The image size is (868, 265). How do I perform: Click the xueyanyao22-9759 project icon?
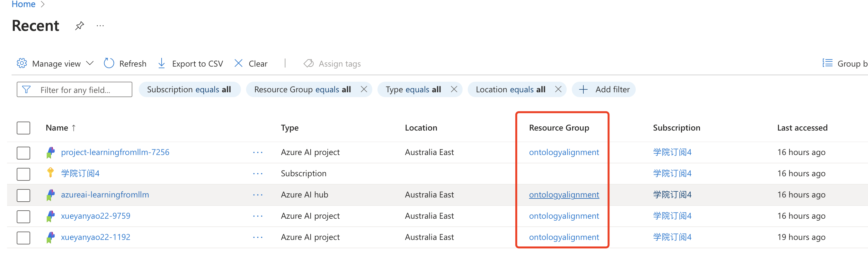[50, 216]
